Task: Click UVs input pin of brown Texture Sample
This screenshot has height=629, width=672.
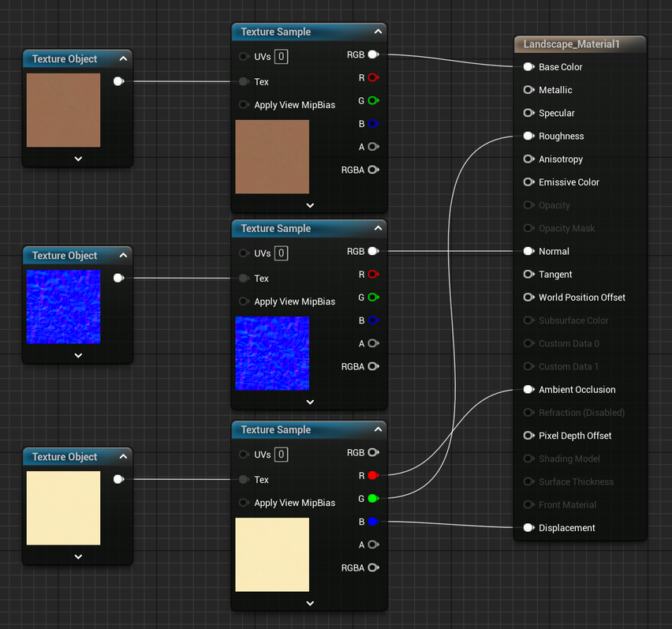Action: [x=244, y=57]
